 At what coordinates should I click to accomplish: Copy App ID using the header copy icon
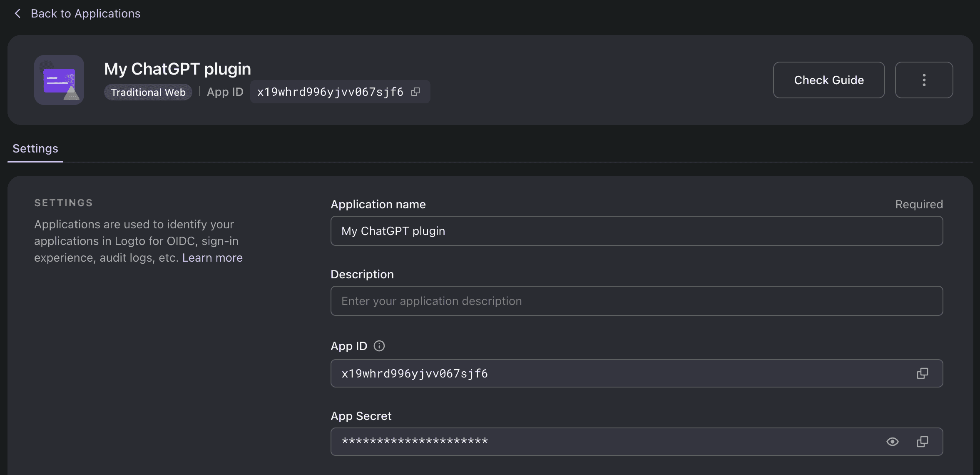(415, 92)
